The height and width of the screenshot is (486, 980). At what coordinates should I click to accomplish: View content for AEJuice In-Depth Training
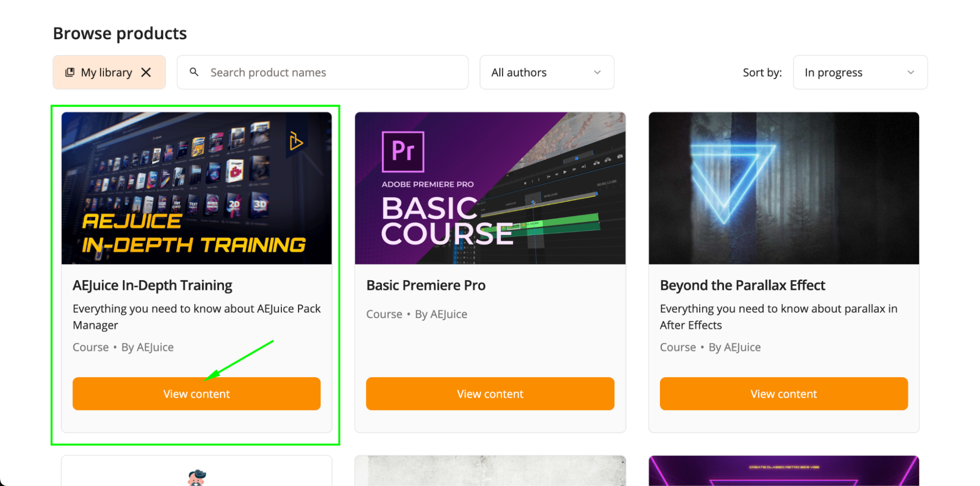[197, 394]
